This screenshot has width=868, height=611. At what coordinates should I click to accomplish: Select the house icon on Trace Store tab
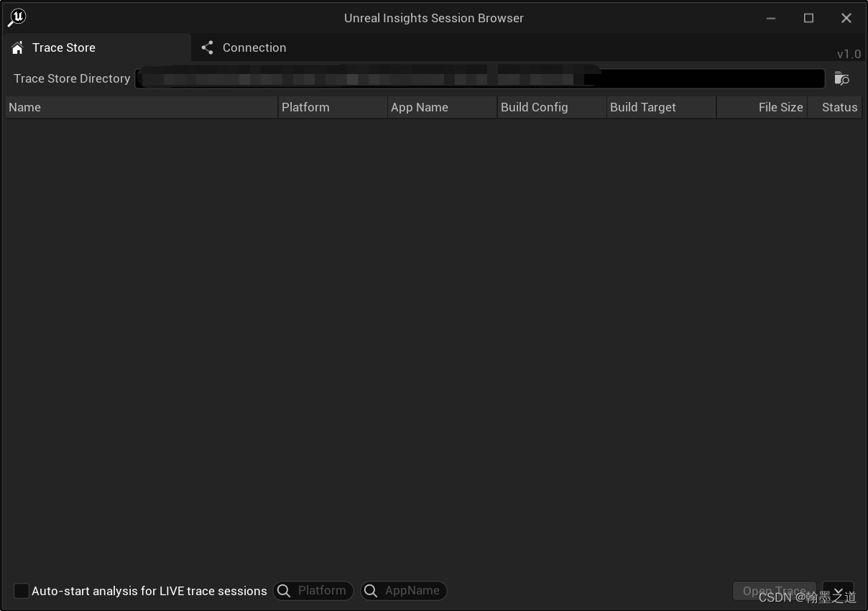click(17, 47)
